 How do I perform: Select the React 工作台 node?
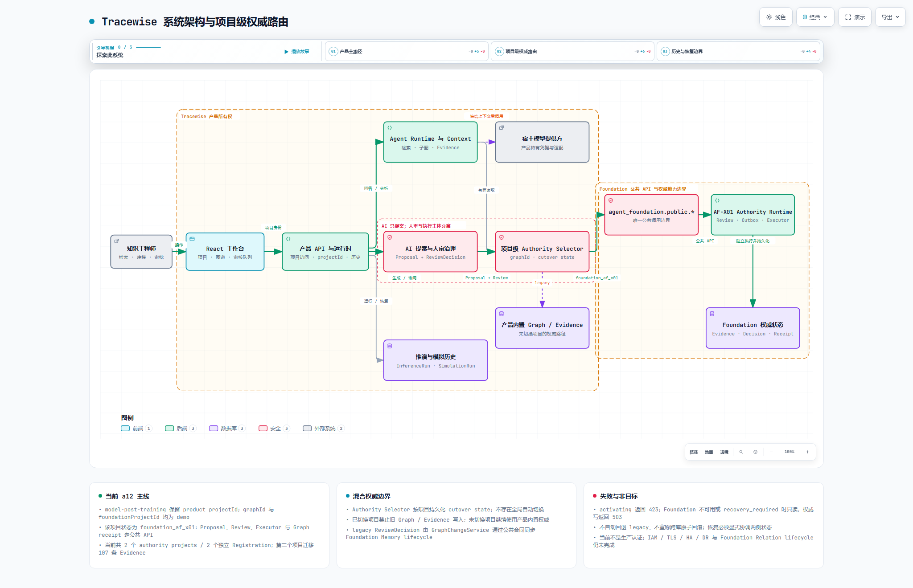(x=225, y=252)
